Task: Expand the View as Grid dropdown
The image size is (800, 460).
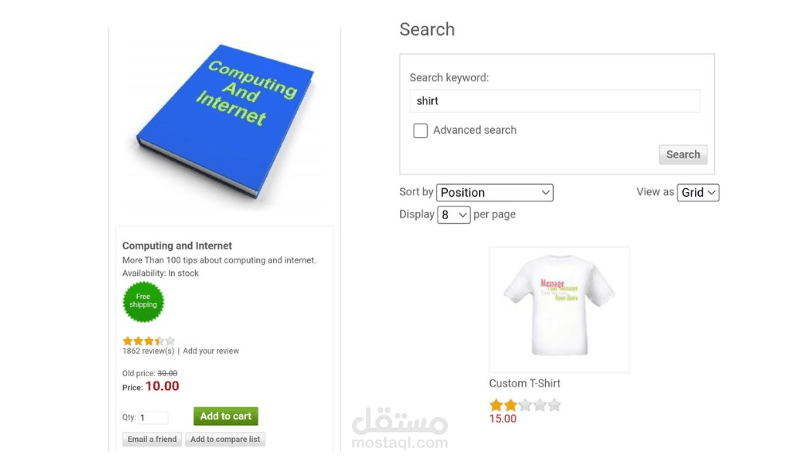Action: (698, 192)
